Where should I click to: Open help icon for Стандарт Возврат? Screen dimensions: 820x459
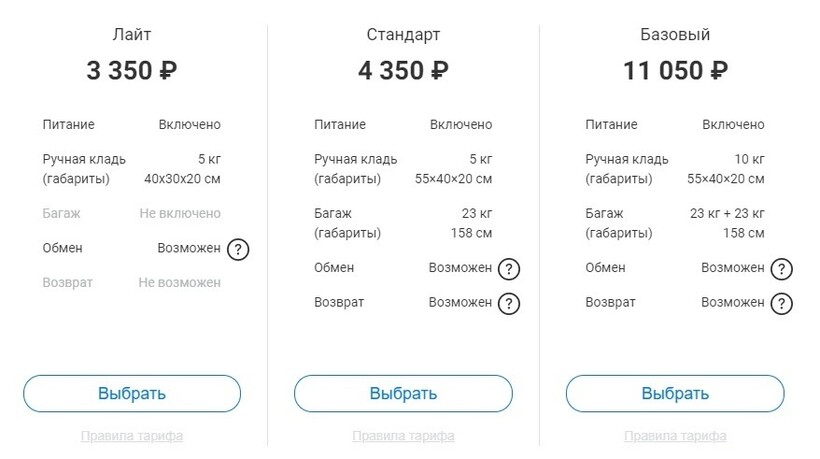coord(509,303)
